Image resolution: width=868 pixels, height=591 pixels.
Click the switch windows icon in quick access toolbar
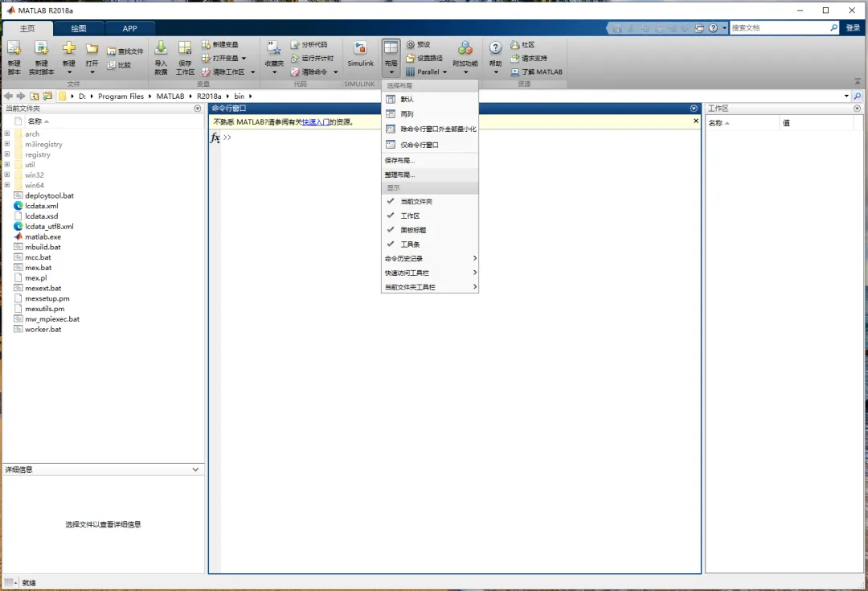click(x=700, y=27)
